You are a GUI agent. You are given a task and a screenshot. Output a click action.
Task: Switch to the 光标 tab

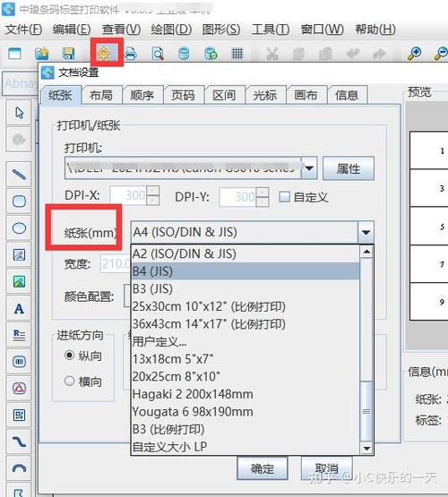click(265, 95)
